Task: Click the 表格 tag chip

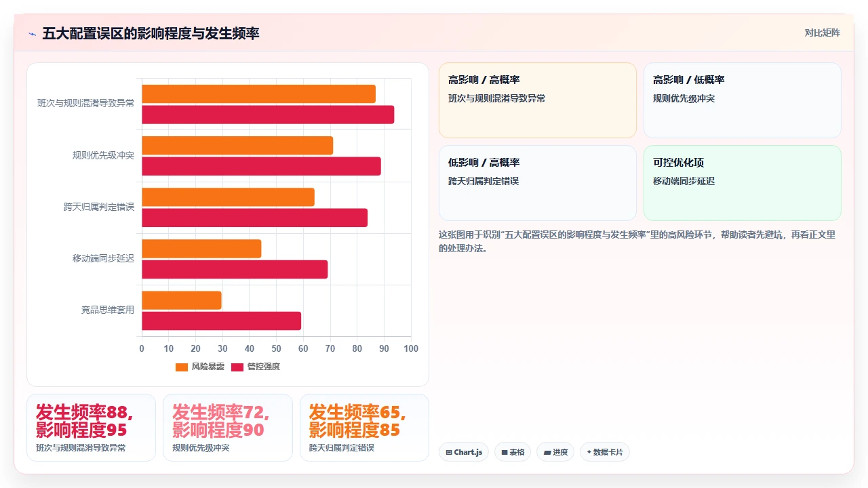Action: pos(513,452)
